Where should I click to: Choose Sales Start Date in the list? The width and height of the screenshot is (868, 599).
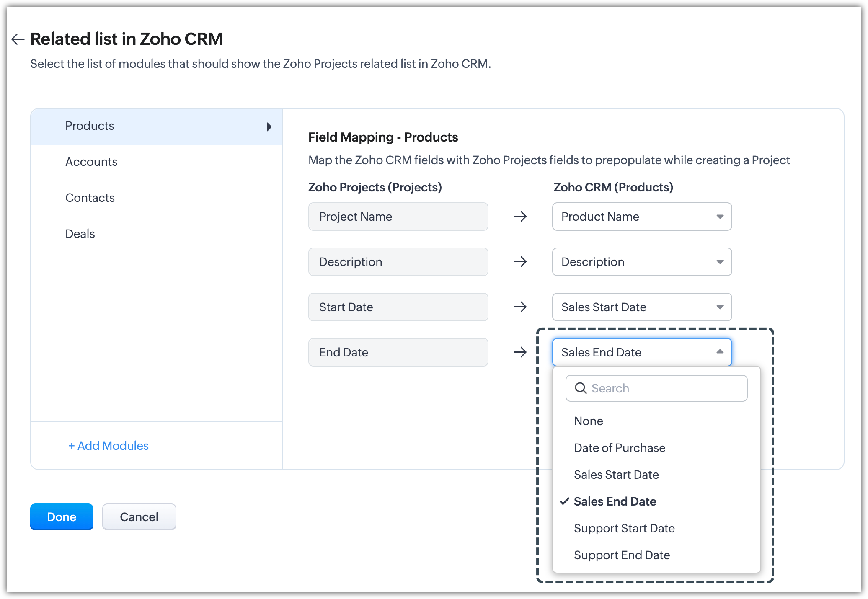click(616, 475)
